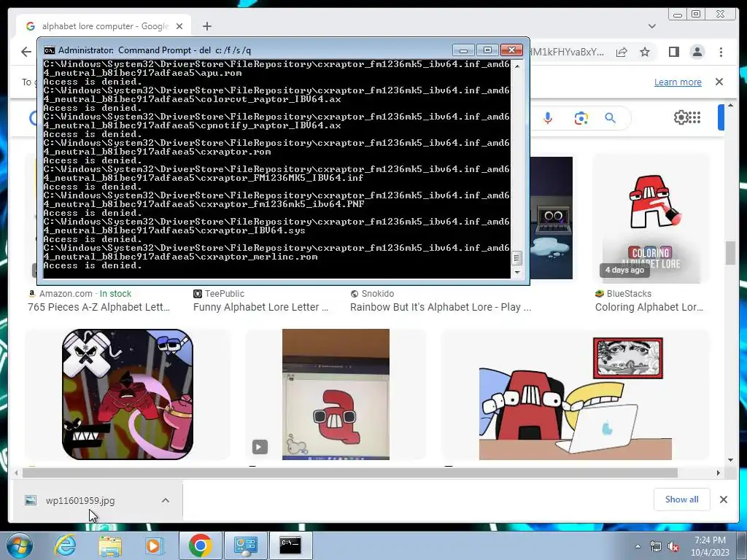Screen dimensions: 747x560
Task: Click the network tray icon
Action: [656, 547]
